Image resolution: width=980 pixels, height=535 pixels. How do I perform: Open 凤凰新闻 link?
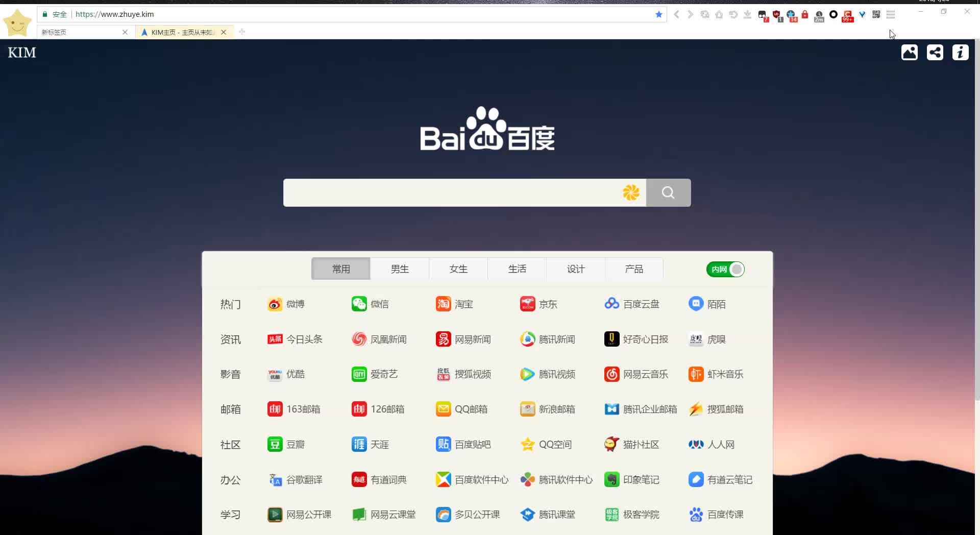pyautogui.click(x=379, y=339)
